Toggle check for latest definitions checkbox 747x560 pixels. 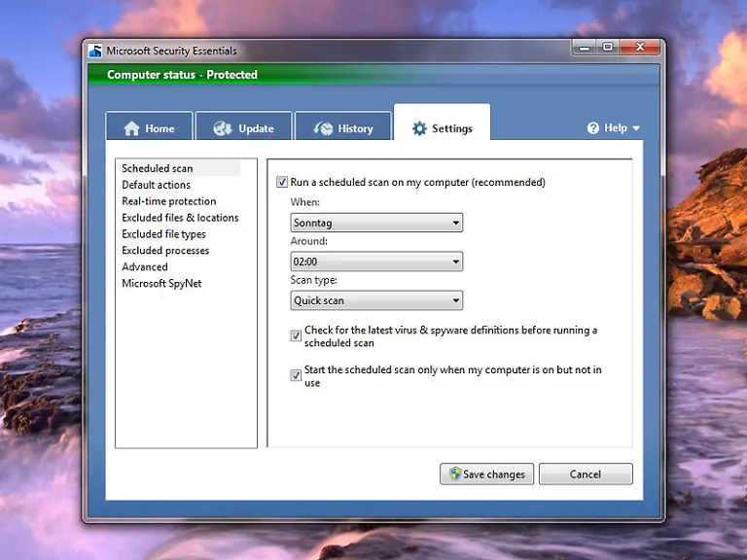coord(296,335)
